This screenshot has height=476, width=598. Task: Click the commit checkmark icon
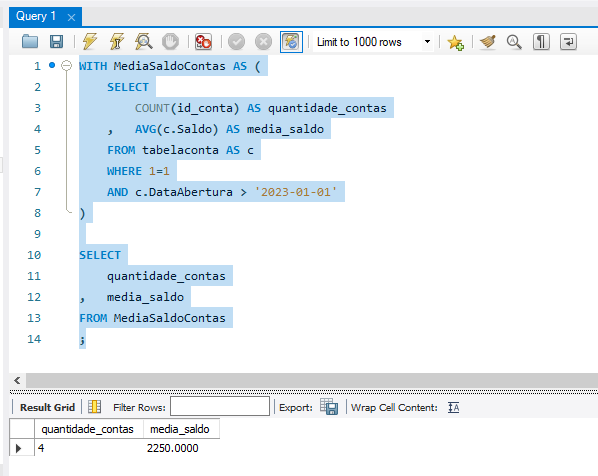point(236,42)
